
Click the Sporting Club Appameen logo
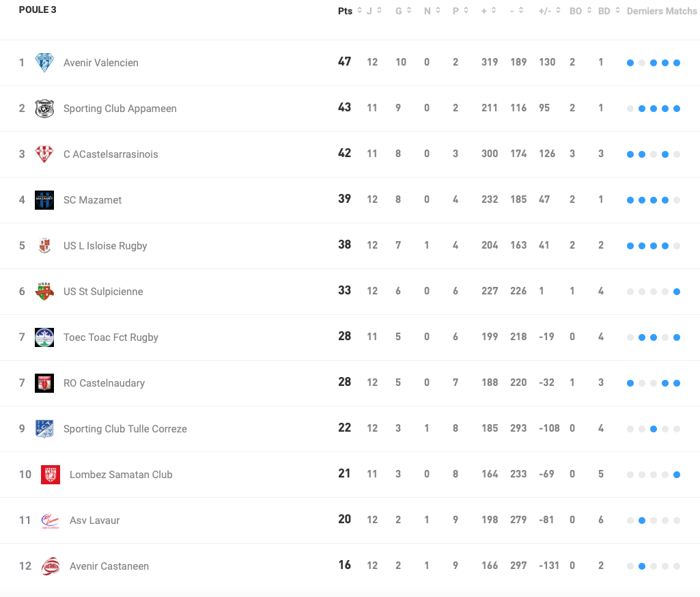pos(44,108)
